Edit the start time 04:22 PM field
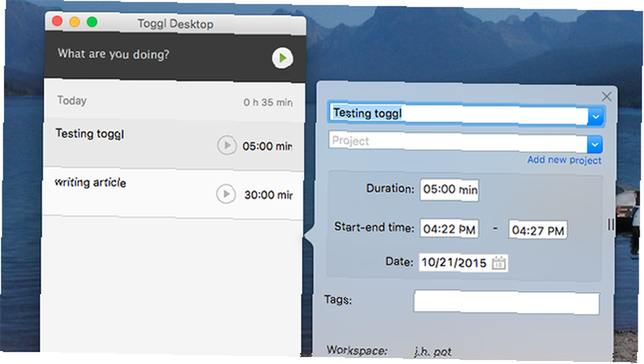This screenshot has width=644, height=364. [449, 229]
